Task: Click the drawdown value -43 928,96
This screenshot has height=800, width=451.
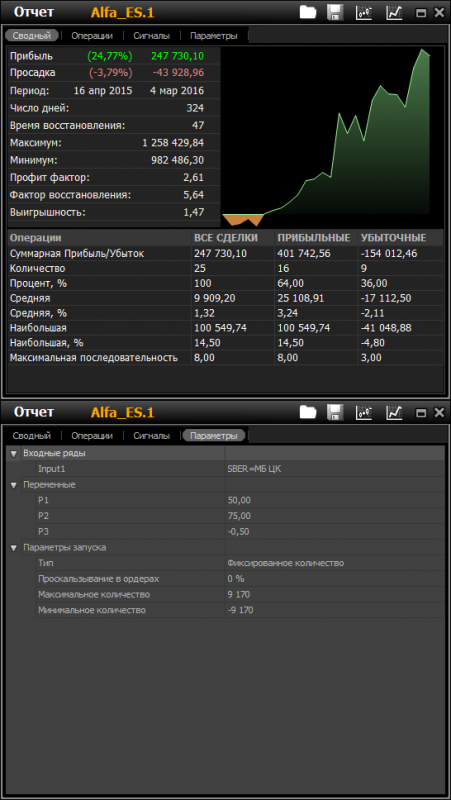Action: [179, 73]
